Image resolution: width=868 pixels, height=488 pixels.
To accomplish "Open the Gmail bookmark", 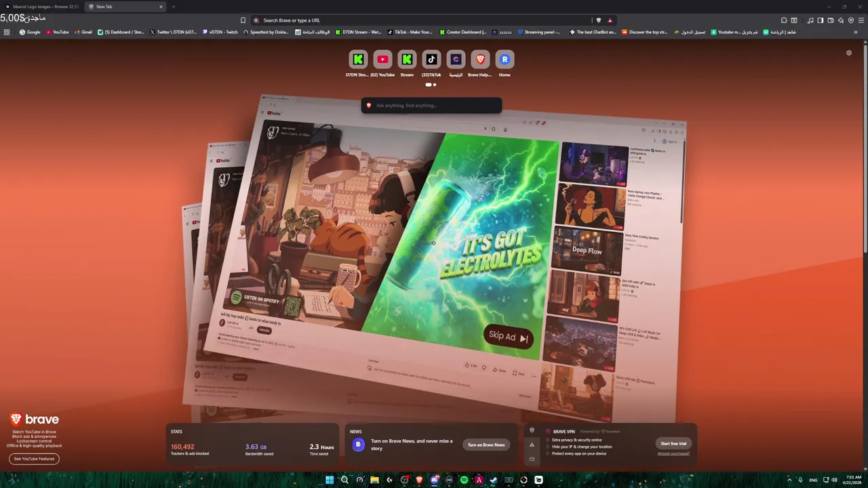I will pos(83,32).
